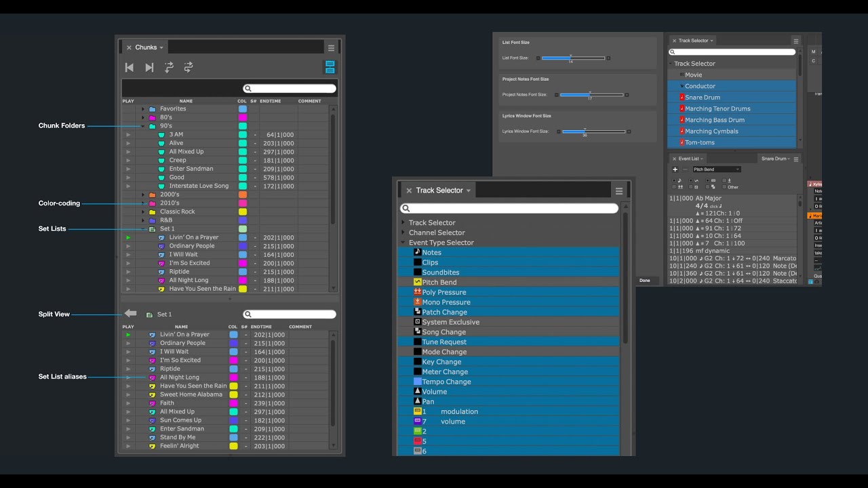Click the skip-to-previous-chunk icon in Chunks toolbar
The image size is (868, 488).
pos(130,67)
